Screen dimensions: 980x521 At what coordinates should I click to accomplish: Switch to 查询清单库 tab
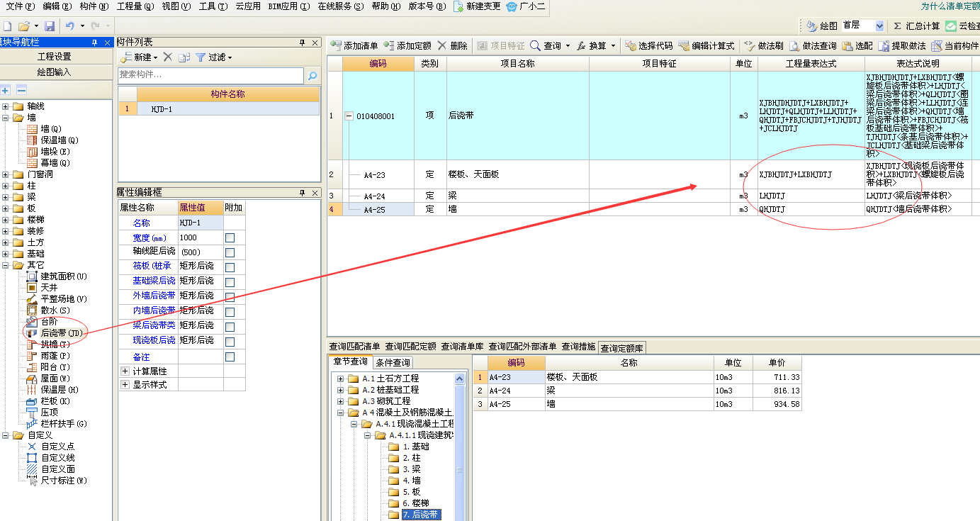click(x=463, y=347)
